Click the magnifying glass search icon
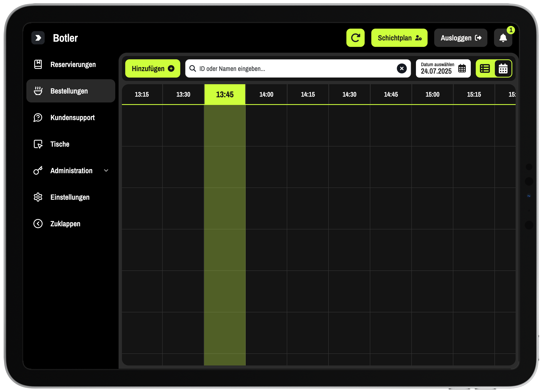542x392 pixels. tap(193, 68)
